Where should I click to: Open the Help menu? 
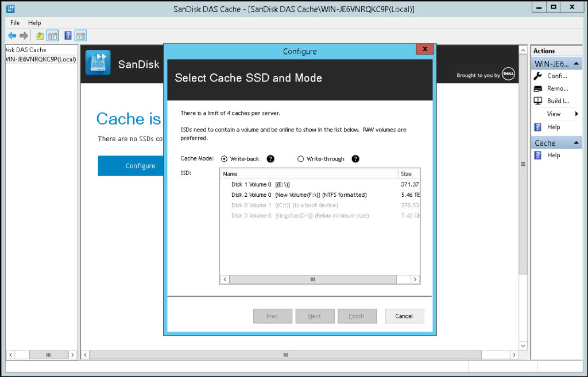point(34,23)
